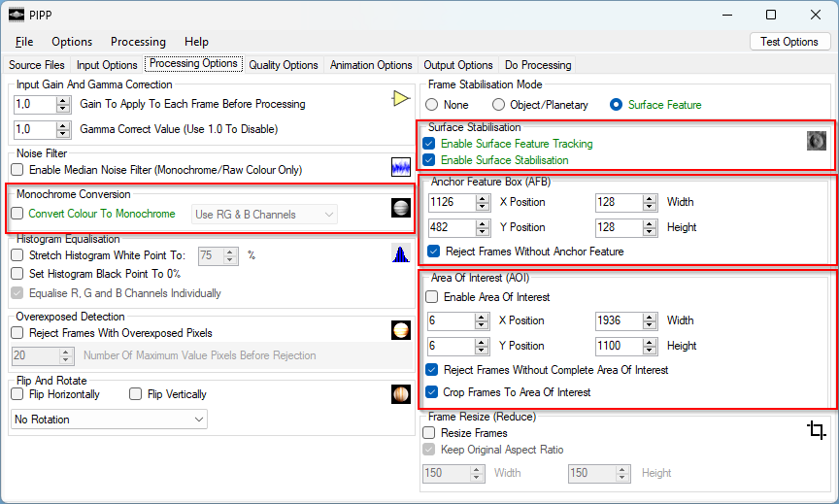839x504 pixels.
Task: Click the monochrome sphere icon
Action: pyautogui.click(x=401, y=208)
